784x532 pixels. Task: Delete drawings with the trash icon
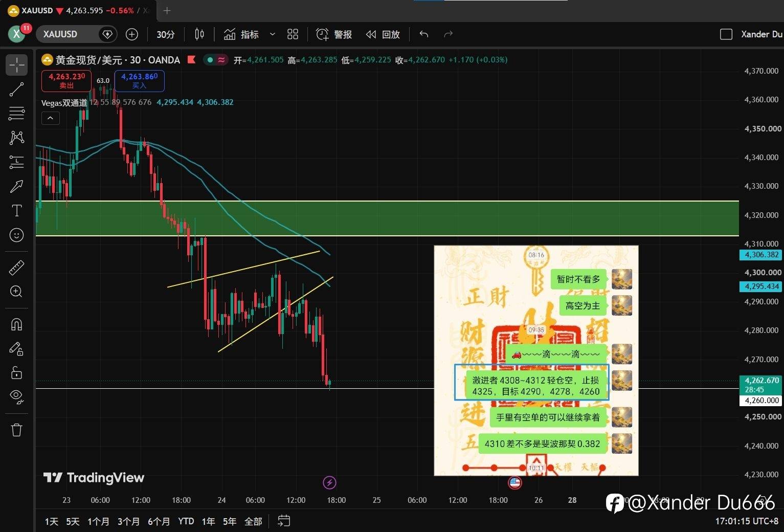[x=16, y=430]
